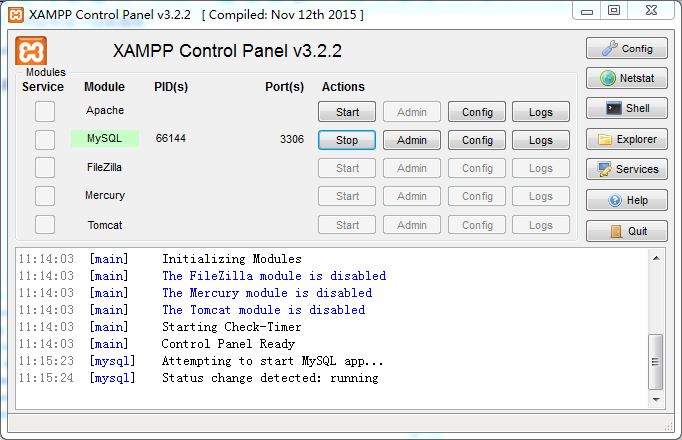Open the MySQL Admin page
The image size is (682, 440).
point(411,140)
